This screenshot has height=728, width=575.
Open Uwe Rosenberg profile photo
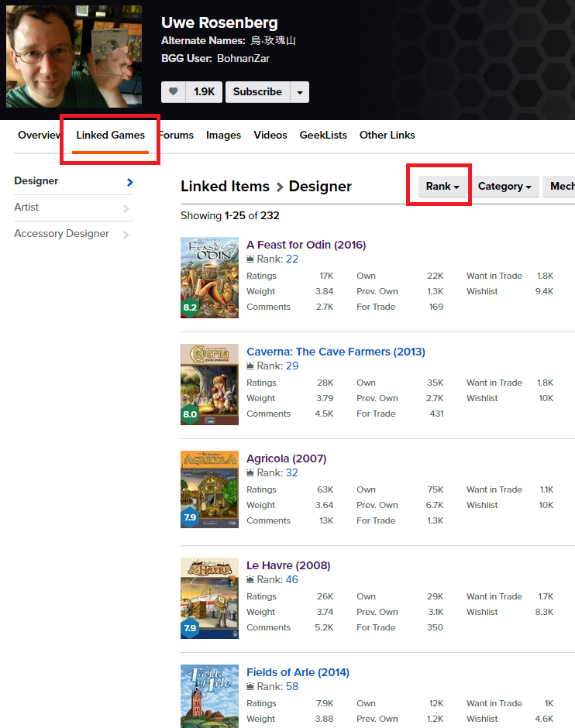pyautogui.click(x=74, y=57)
